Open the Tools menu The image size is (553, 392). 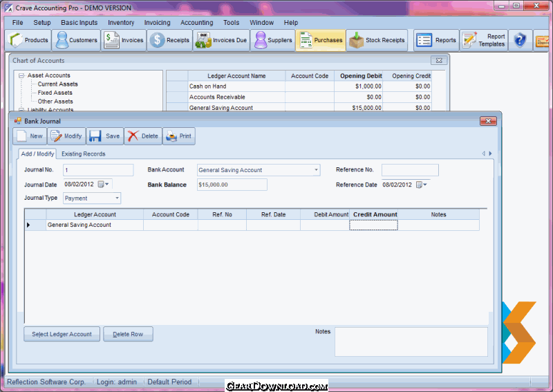231,23
